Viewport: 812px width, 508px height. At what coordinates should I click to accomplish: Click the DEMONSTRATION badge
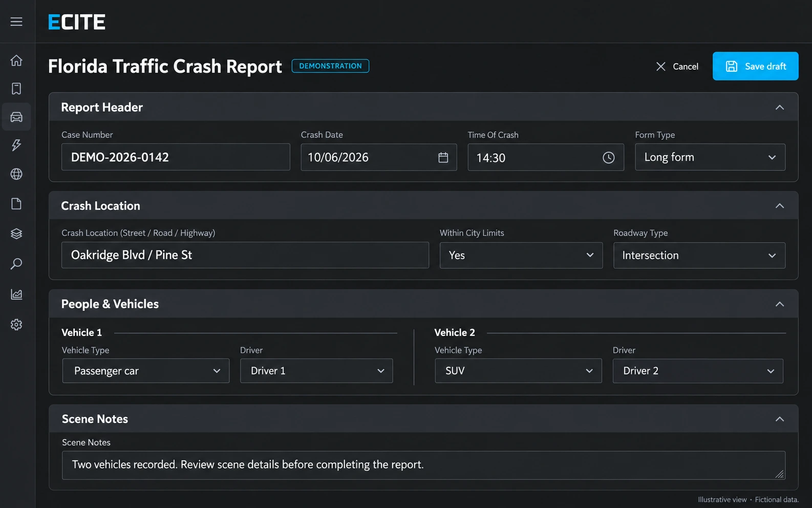click(x=330, y=66)
